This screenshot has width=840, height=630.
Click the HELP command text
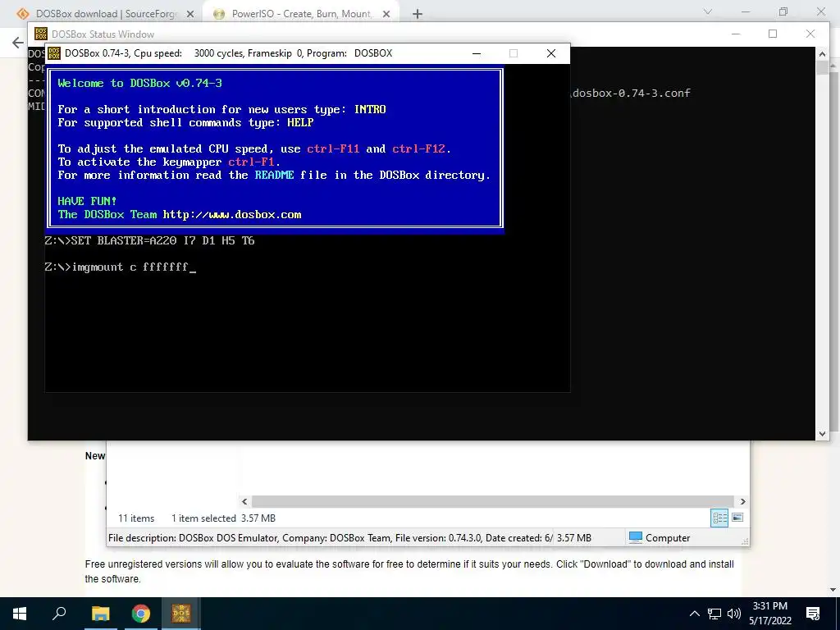[300, 123]
